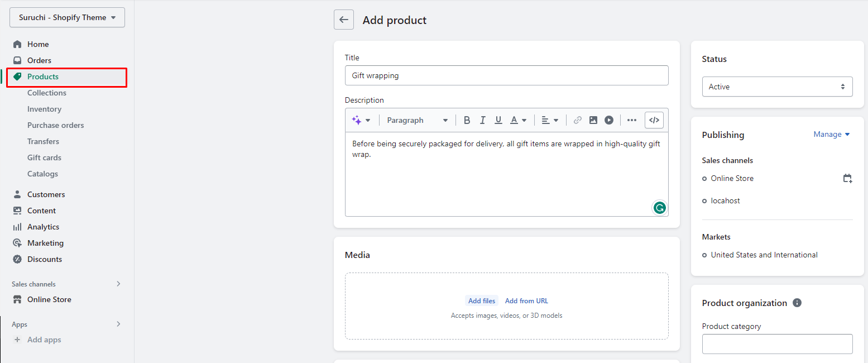Open the more options ellipsis in editor toolbar
868x363 pixels.
tap(632, 120)
